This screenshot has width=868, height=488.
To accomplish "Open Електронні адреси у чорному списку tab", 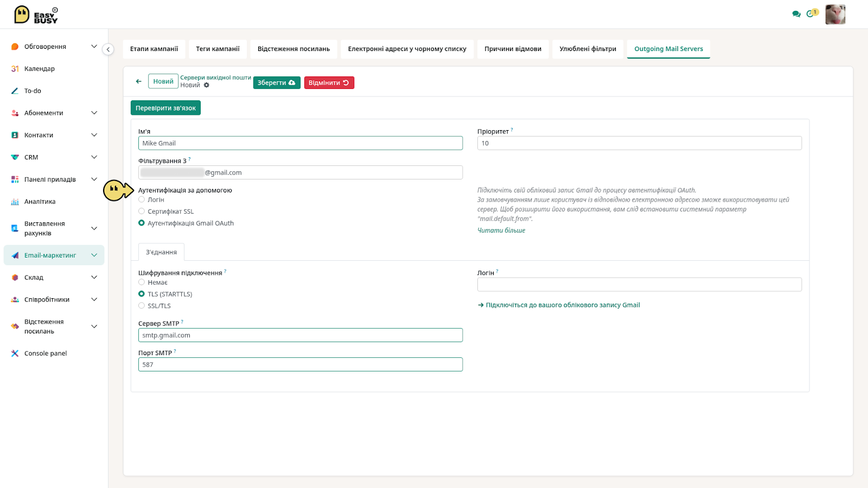I will [x=407, y=49].
